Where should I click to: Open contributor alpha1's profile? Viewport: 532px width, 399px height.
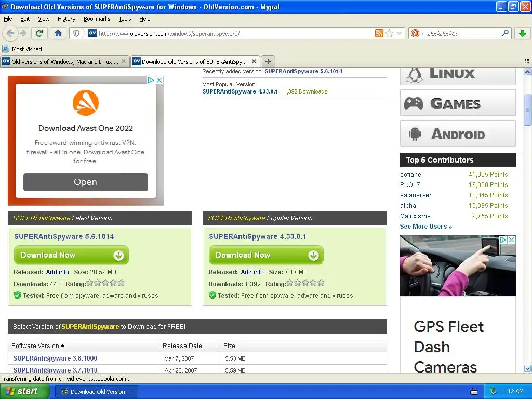[409, 206]
